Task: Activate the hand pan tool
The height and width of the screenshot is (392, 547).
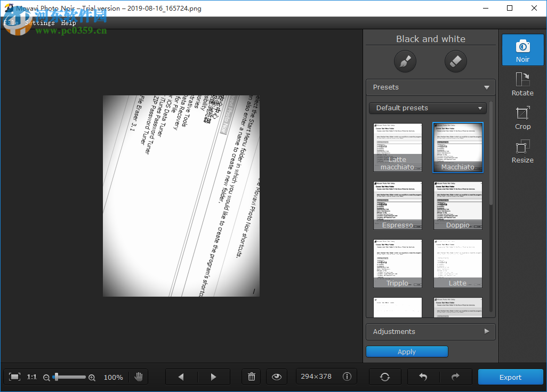Action: tap(139, 377)
